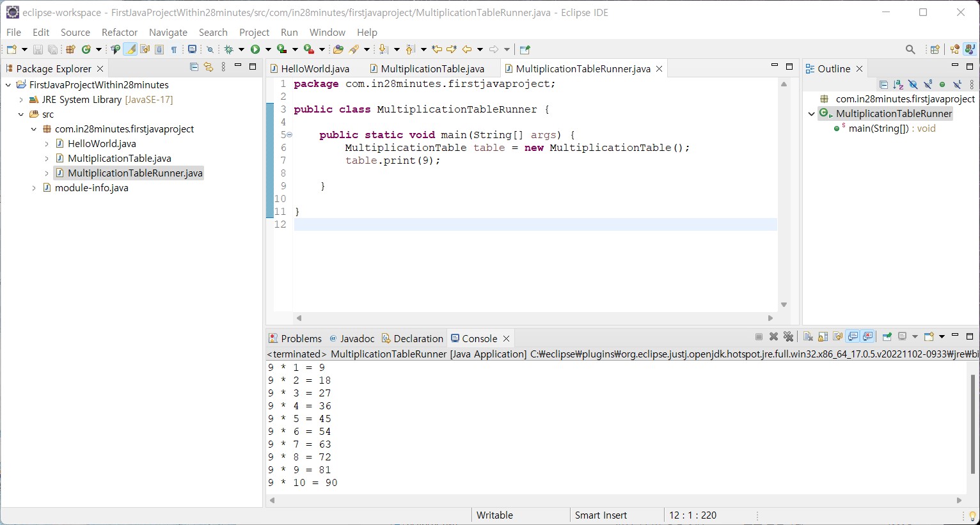The image size is (980, 525).
Task: Click Remove Launch X icon in Console
Action: [773, 336]
